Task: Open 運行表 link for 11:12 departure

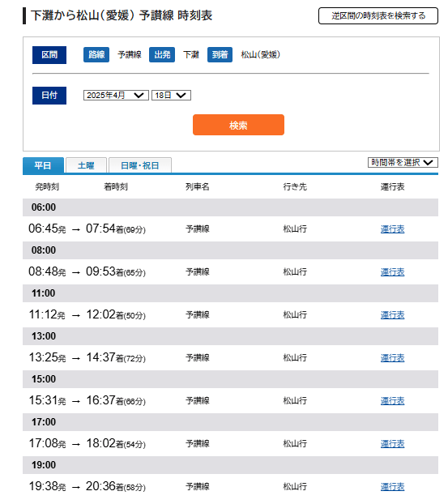Action: pos(392,315)
